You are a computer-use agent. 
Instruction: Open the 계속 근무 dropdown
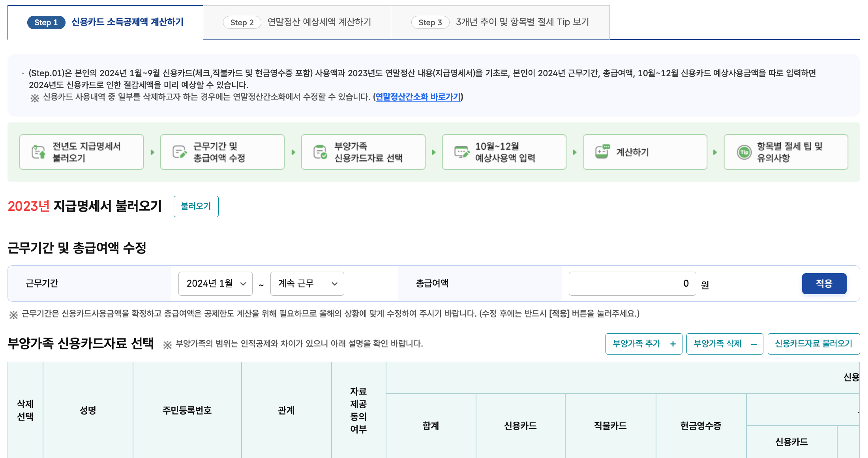pos(307,283)
